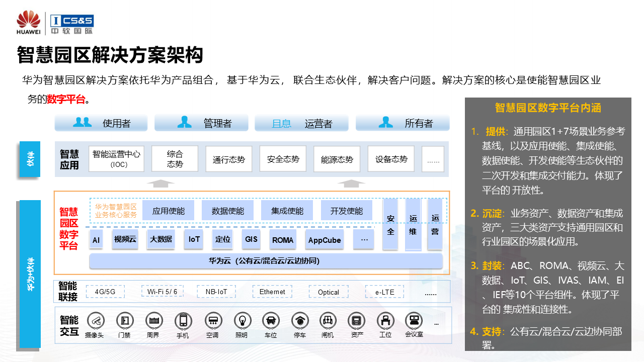Click the 智能联接 layer label
The width and height of the screenshot is (644, 362).
(68, 292)
